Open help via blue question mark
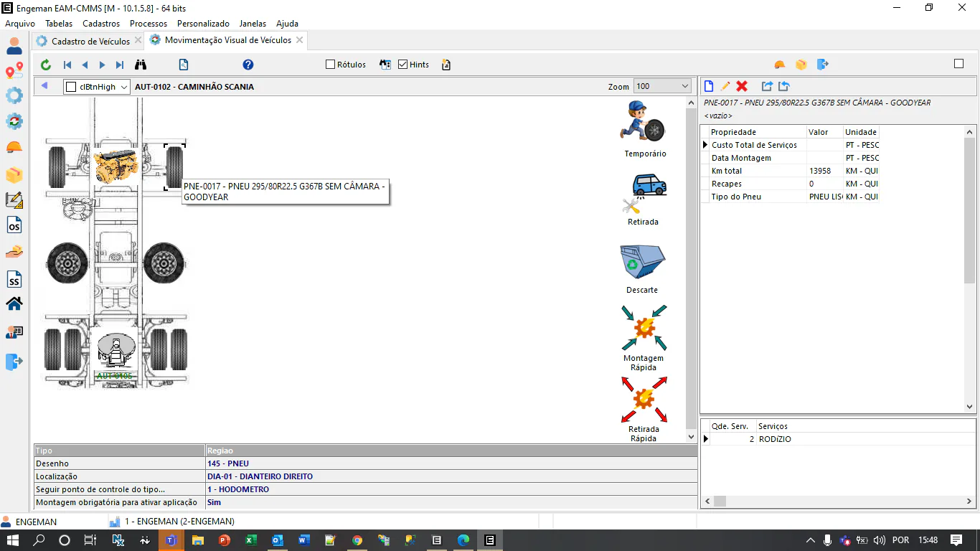This screenshot has height=551, width=980. 248,65
